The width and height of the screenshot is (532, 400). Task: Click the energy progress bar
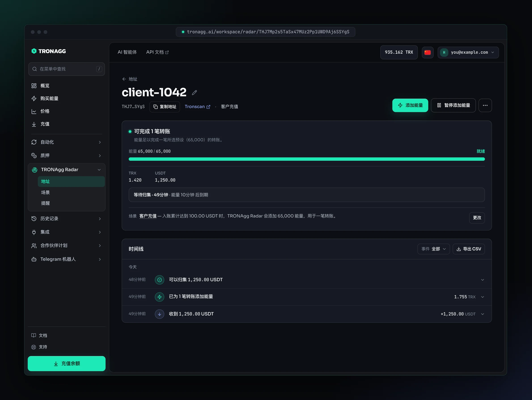point(306,159)
